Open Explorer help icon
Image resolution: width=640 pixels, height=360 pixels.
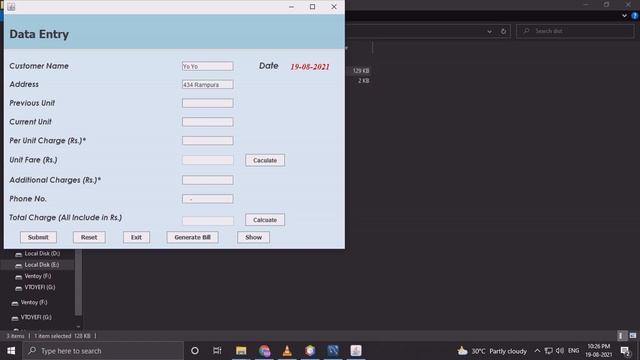click(x=635, y=16)
